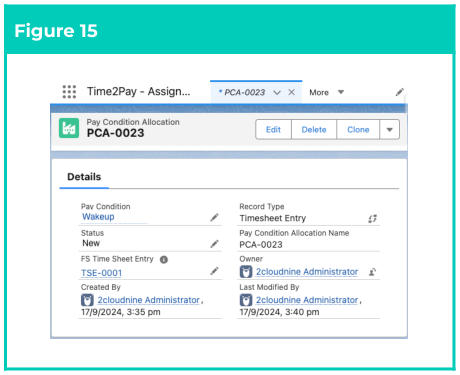
Task: Click the Edit button
Action: tap(273, 130)
